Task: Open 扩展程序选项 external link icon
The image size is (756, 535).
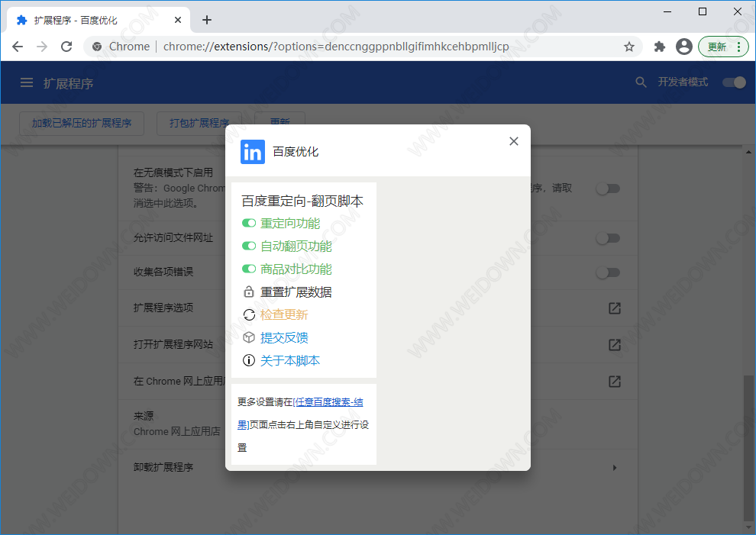Action: (614, 308)
